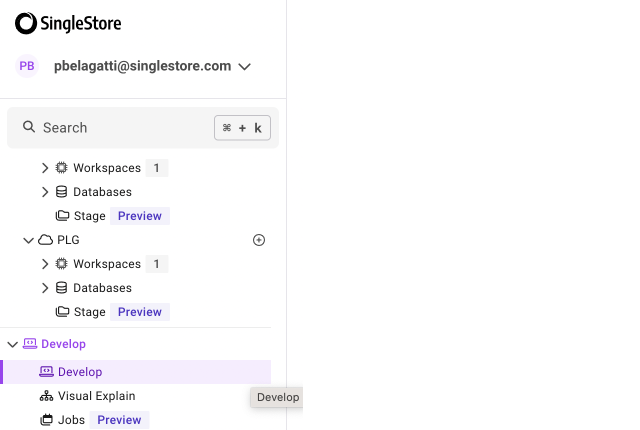Click the PB user avatar
This screenshot has width=640, height=430.
click(27, 66)
